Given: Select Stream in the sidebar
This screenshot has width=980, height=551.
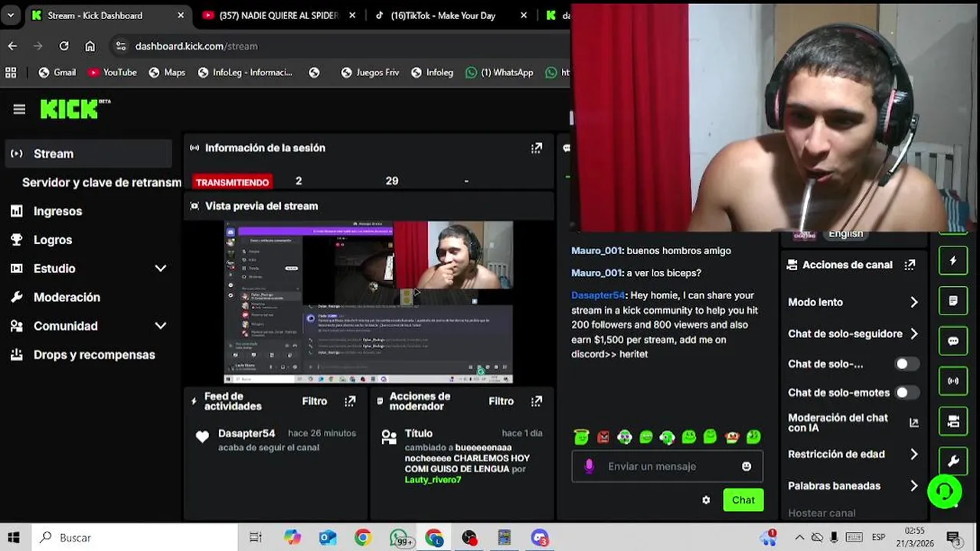Looking at the screenshot, I should coord(88,154).
